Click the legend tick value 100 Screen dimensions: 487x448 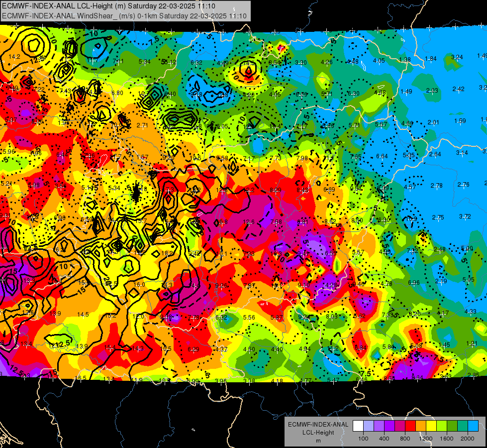[x=364, y=439]
